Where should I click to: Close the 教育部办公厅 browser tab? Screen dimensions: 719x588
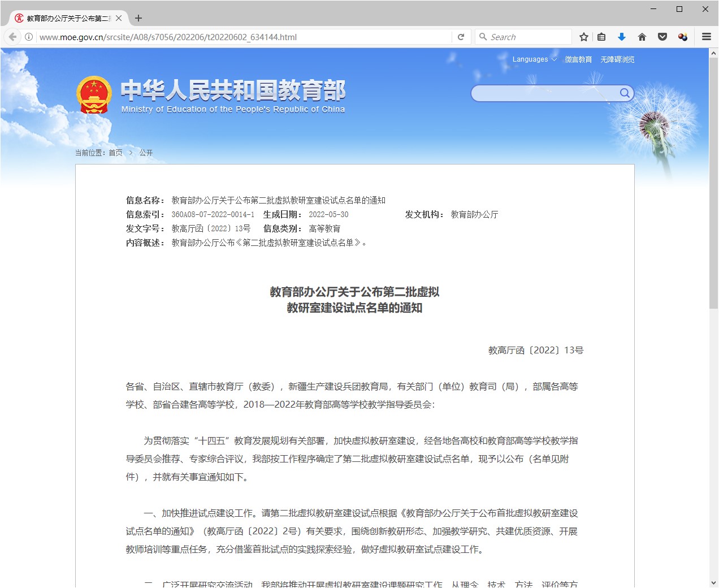119,18
